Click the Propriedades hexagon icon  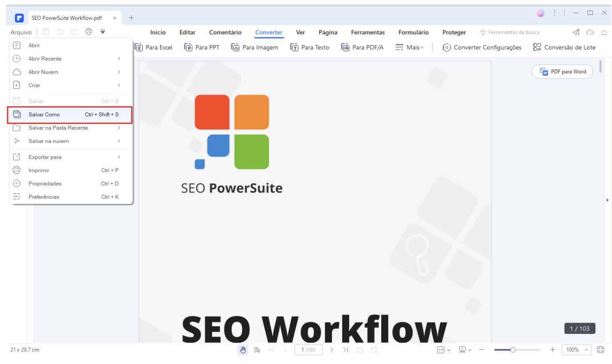[16, 183]
